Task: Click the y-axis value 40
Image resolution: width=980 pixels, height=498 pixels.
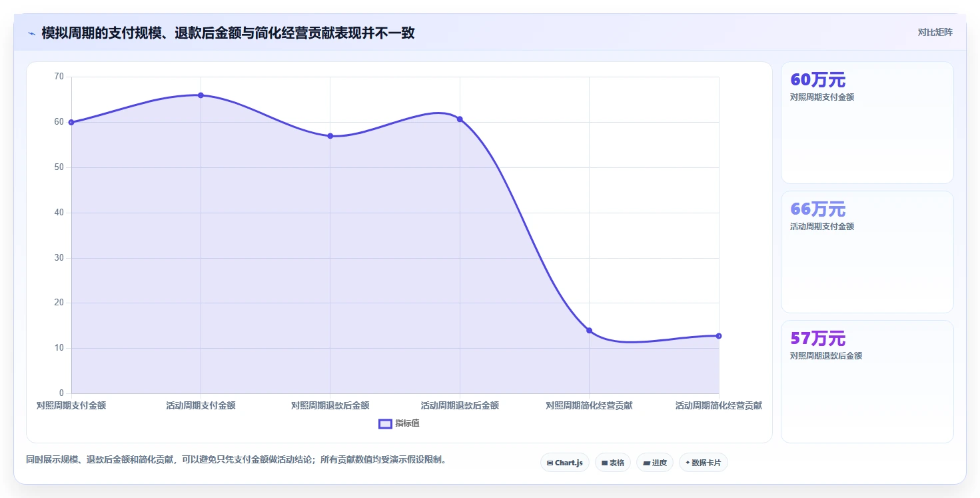Action: pyautogui.click(x=59, y=213)
